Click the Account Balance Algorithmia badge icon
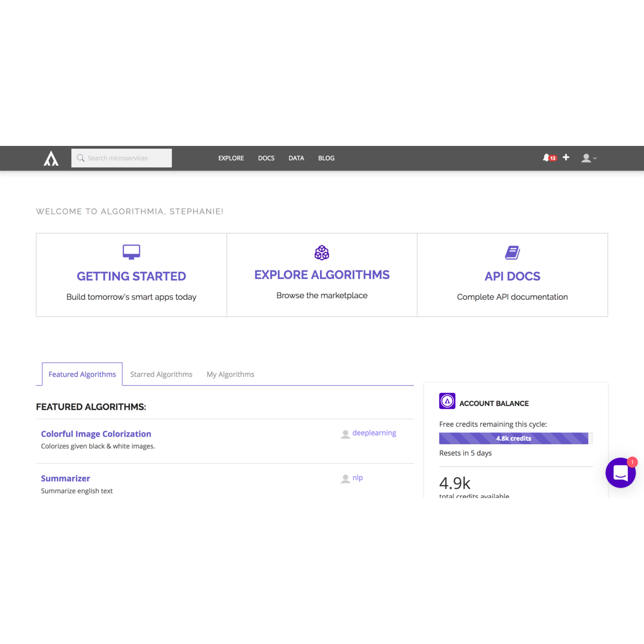The image size is (644, 644). pos(447,401)
